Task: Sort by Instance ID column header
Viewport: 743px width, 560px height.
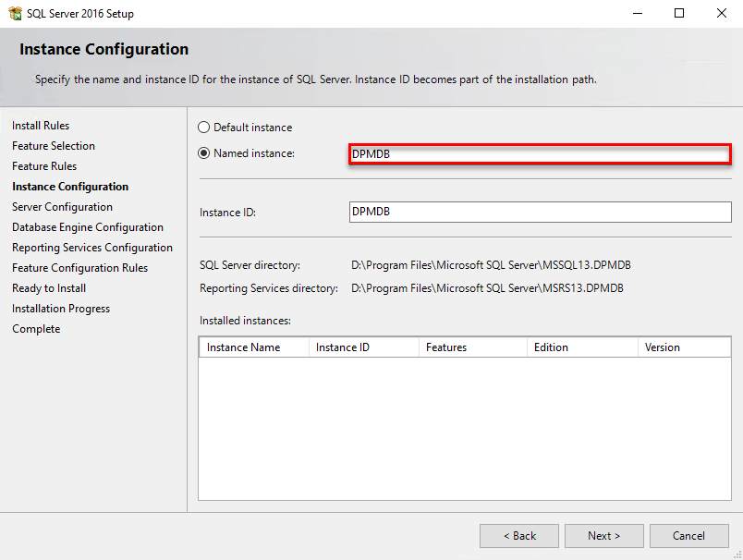Action: click(364, 347)
